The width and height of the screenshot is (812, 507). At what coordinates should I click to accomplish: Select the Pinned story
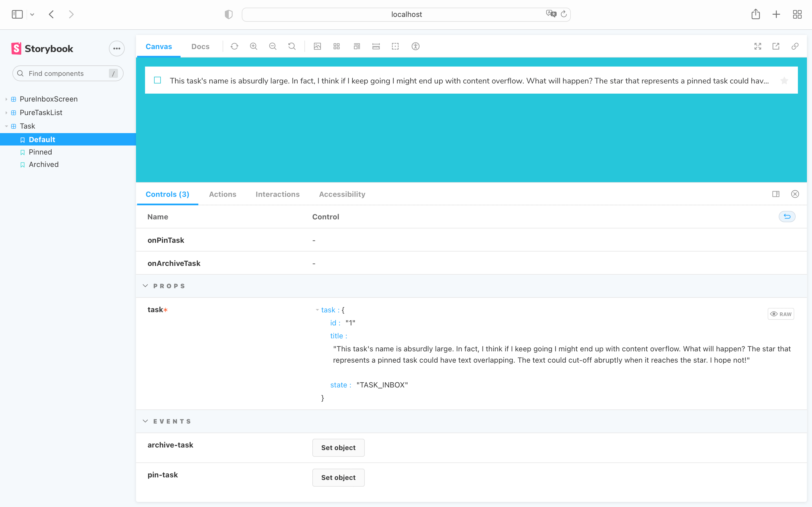point(40,152)
